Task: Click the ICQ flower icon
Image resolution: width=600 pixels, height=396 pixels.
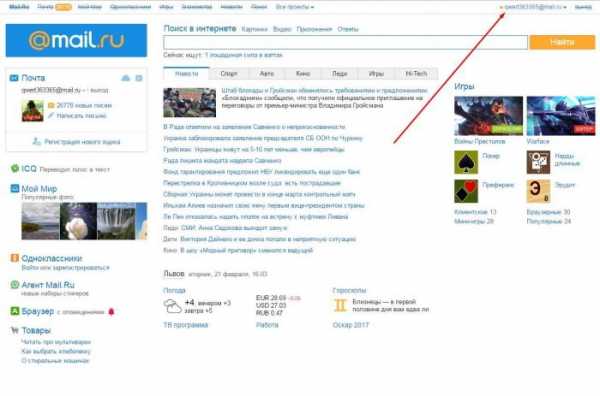Action: coord(15,168)
